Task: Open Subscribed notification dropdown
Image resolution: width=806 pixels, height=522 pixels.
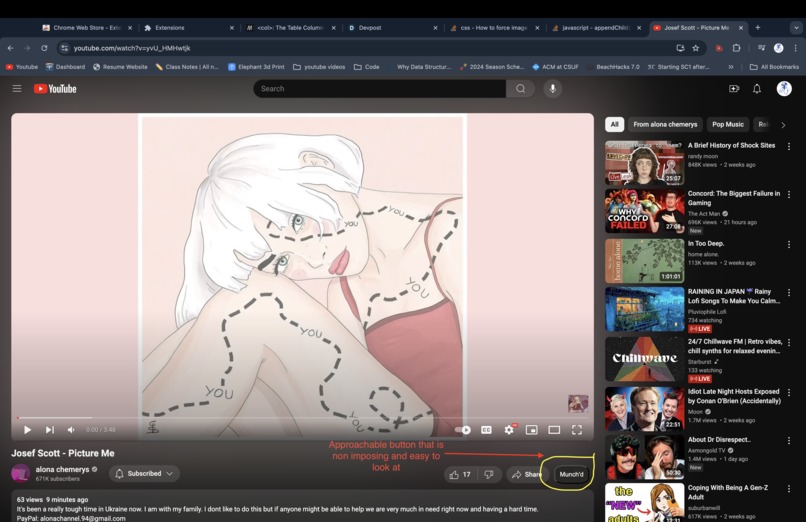Action: coord(144,473)
